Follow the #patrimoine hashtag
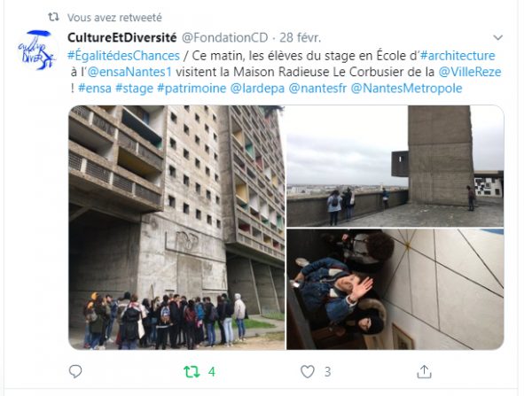This screenshot has width=532, height=396. (x=192, y=89)
